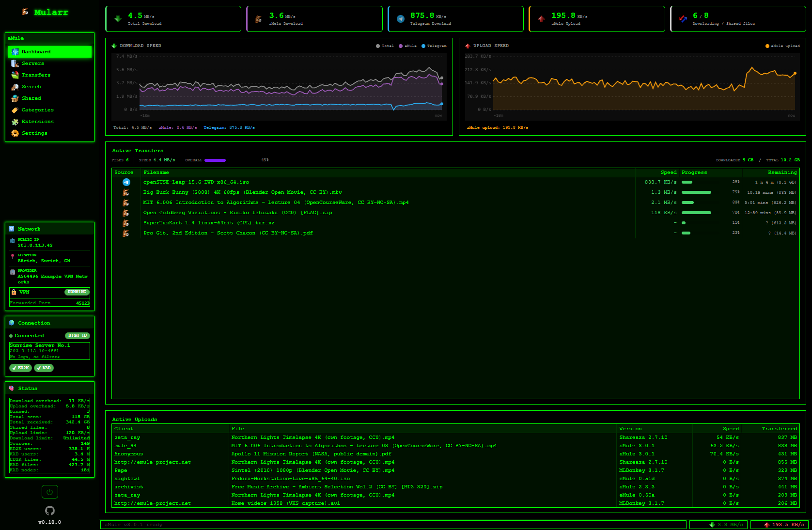This screenshot has width=812, height=530.
Task: Click the Telegram source icon for openSUSE-Leap
Action: tap(126, 182)
